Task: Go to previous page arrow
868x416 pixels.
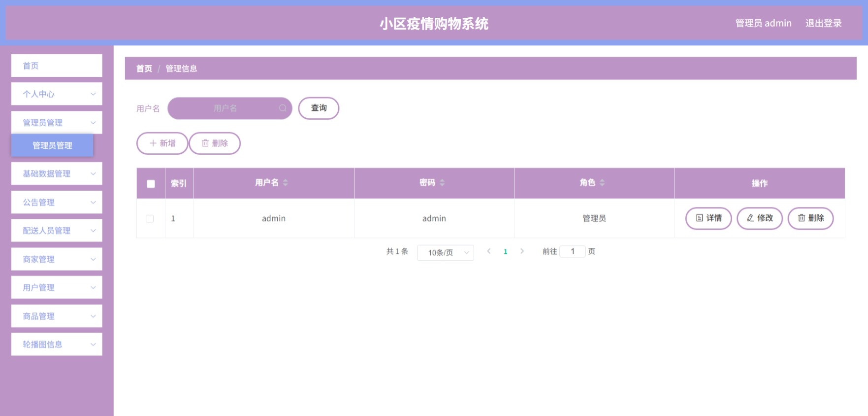Action: point(489,251)
